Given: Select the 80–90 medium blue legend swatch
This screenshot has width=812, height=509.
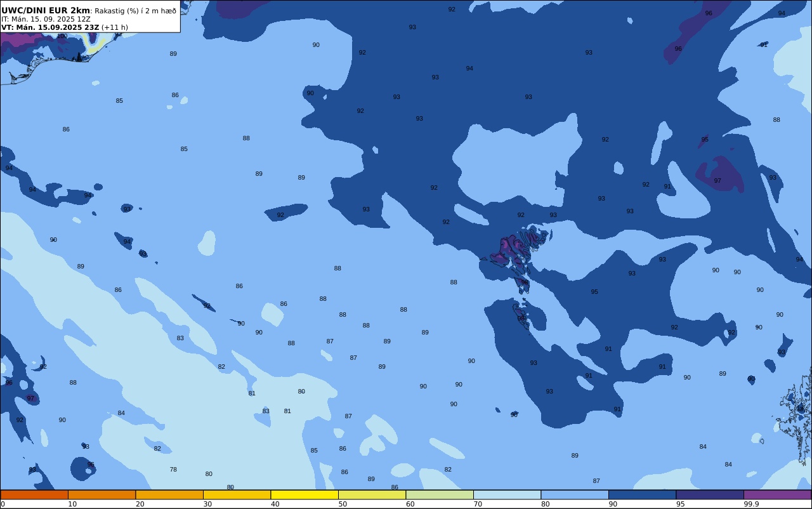Looking at the screenshot, I should coord(575,494).
